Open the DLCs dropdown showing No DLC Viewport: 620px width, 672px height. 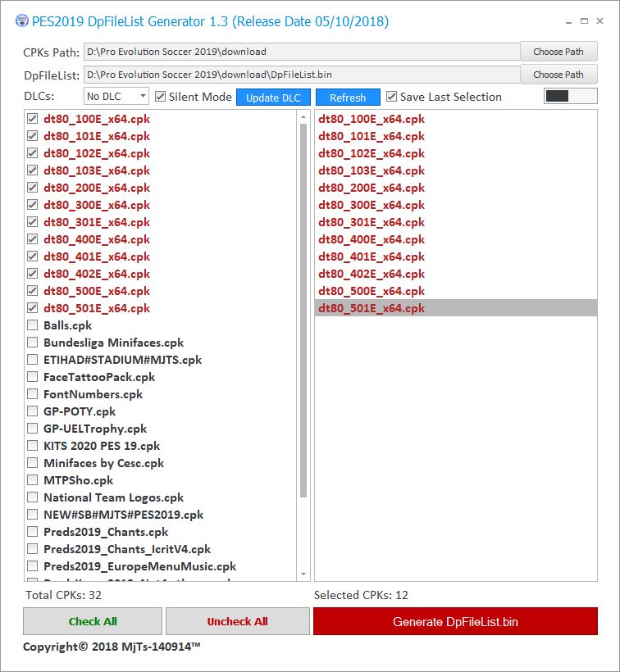pos(116,97)
